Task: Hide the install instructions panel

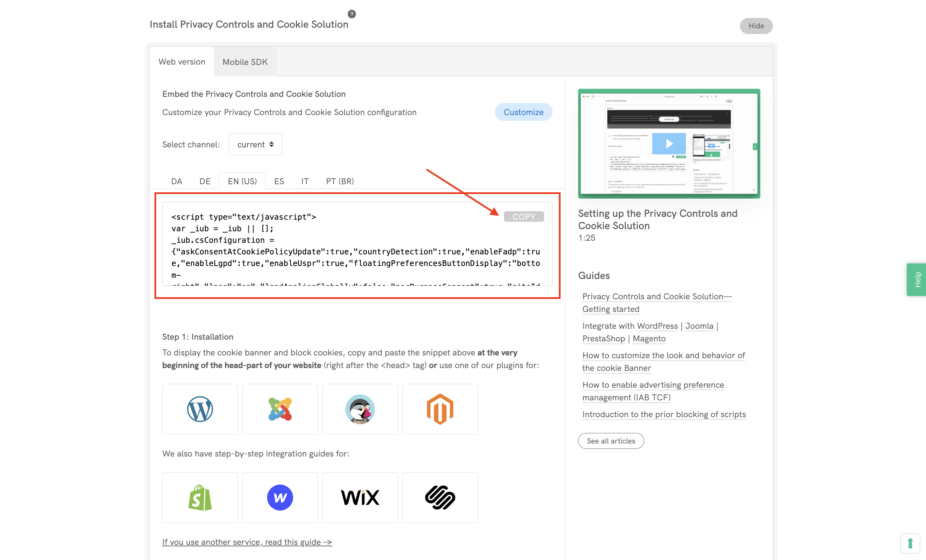Action: (x=756, y=26)
